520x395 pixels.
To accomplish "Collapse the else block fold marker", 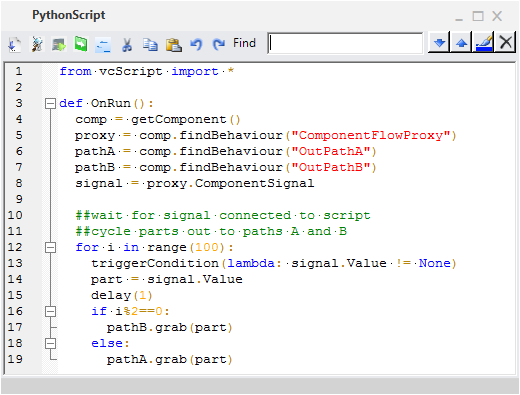I will click(50, 343).
